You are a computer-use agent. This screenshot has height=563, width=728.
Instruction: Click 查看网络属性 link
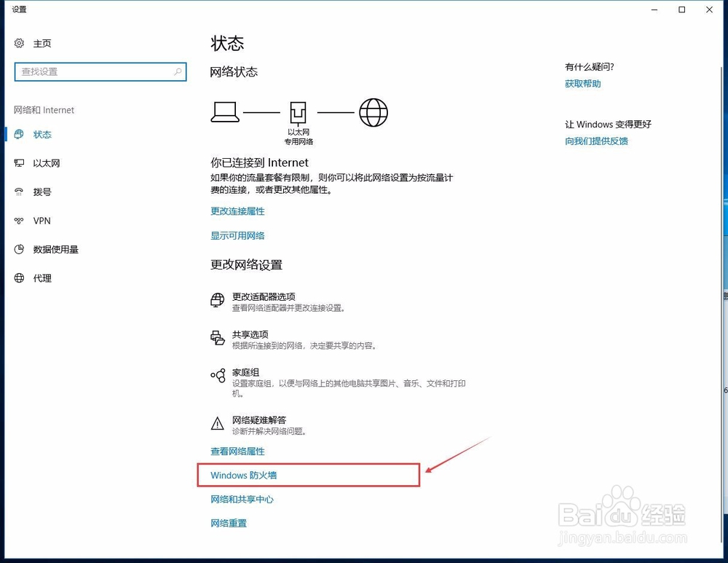point(237,451)
